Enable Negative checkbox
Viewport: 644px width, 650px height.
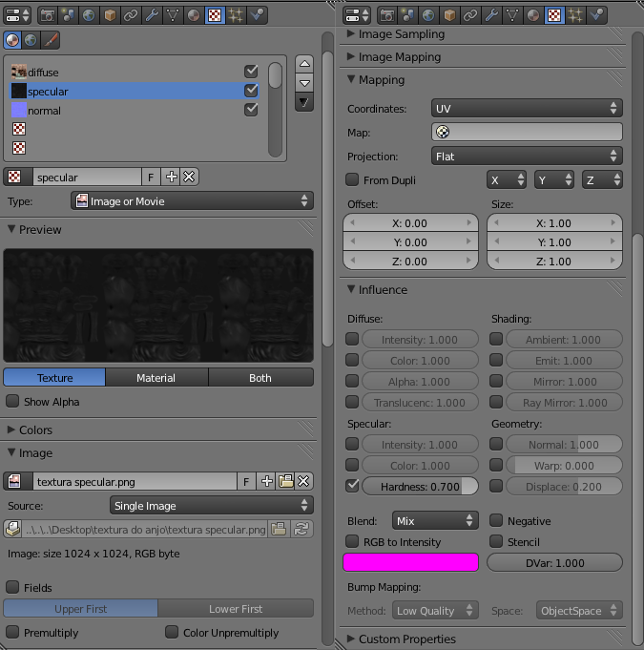coord(496,520)
